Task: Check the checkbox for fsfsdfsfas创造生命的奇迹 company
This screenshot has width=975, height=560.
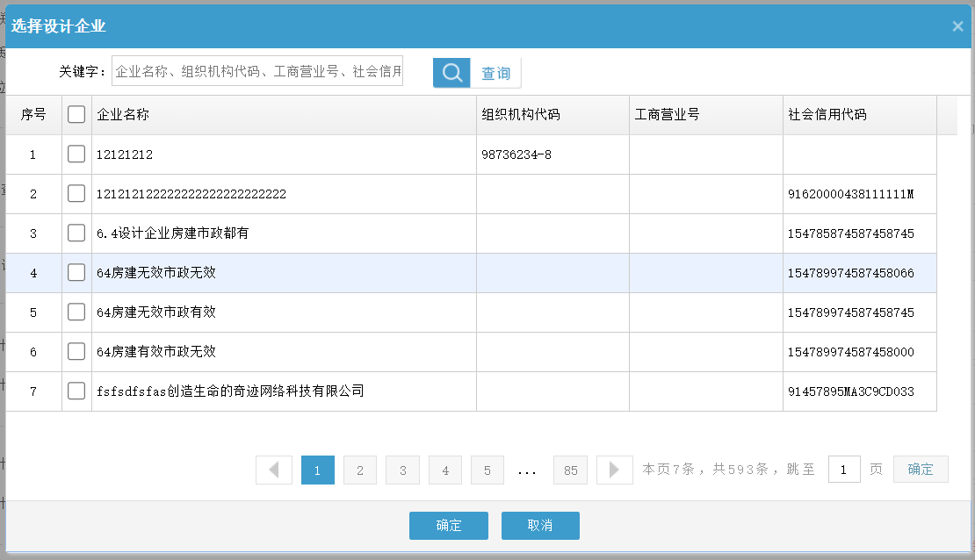Action: [76, 391]
